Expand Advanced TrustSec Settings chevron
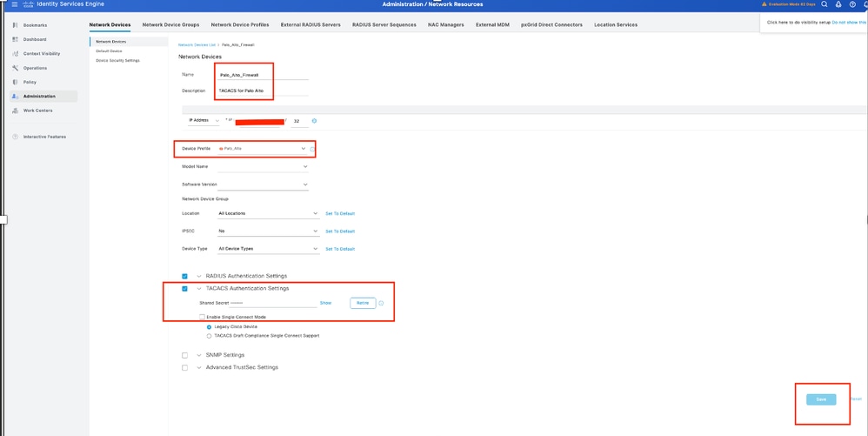 coord(198,367)
